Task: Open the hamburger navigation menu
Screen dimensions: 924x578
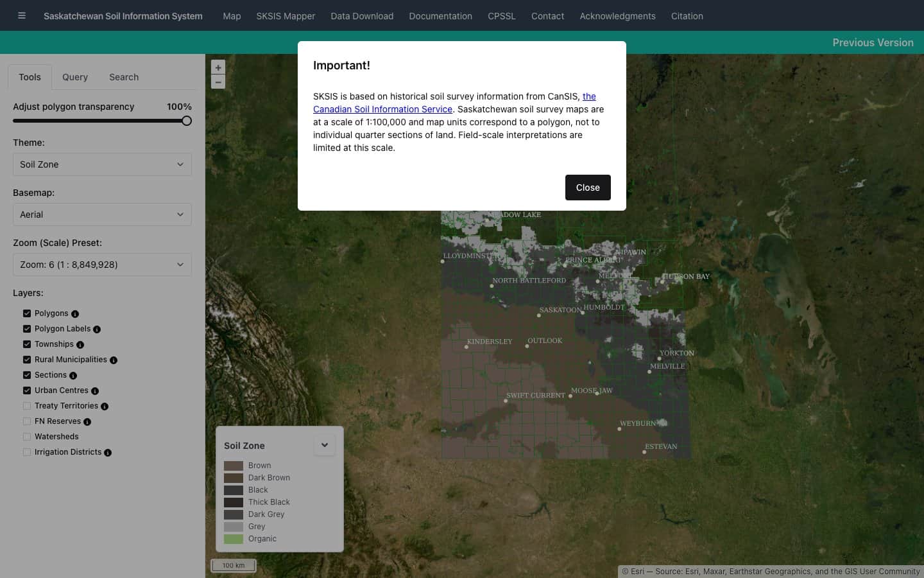Action: [x=22, y=15]
